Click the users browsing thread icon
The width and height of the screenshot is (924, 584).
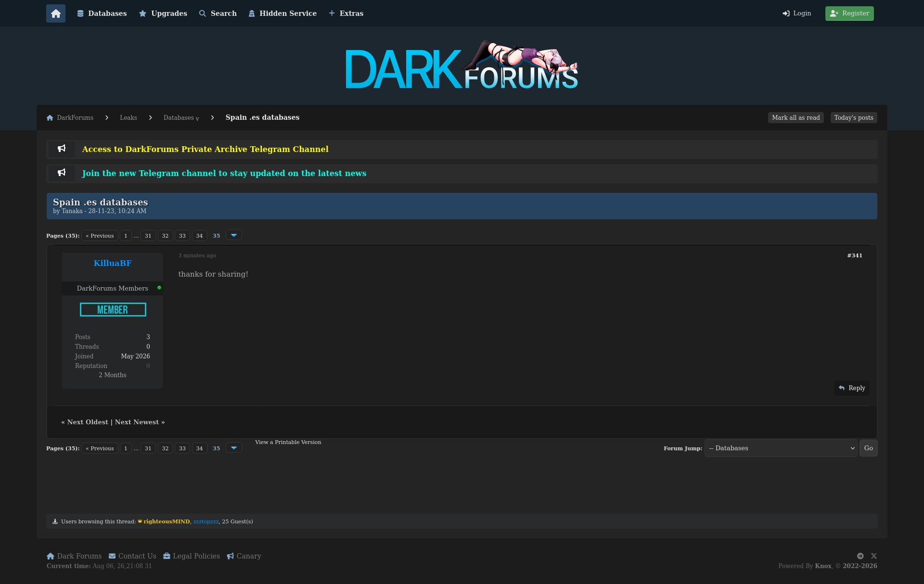click(x=55, y=521)
